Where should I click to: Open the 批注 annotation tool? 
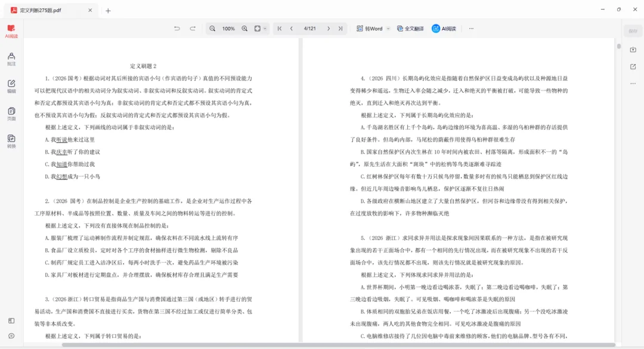pos(11,59)
